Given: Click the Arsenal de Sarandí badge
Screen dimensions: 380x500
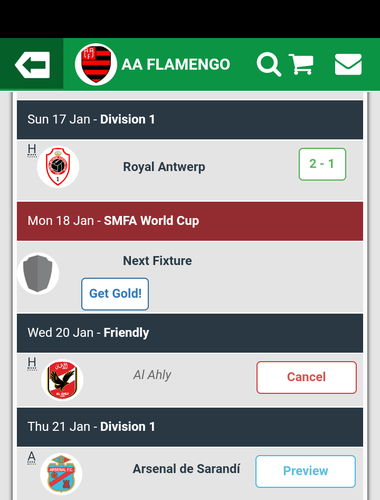Looking at the screenshot, I should point(61,474).
